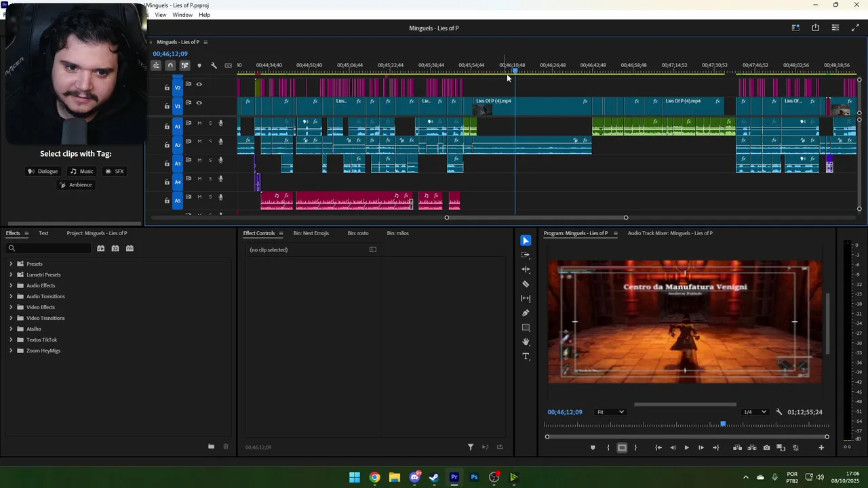Expand the Presets folder

(x=11, y=264)
